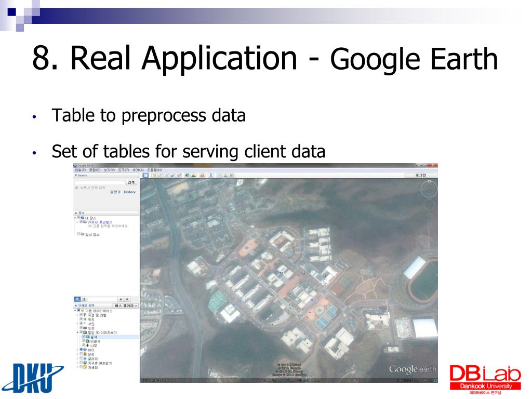
Task: Click the panel view icon beside magnifier
Action: coord(84,299)
